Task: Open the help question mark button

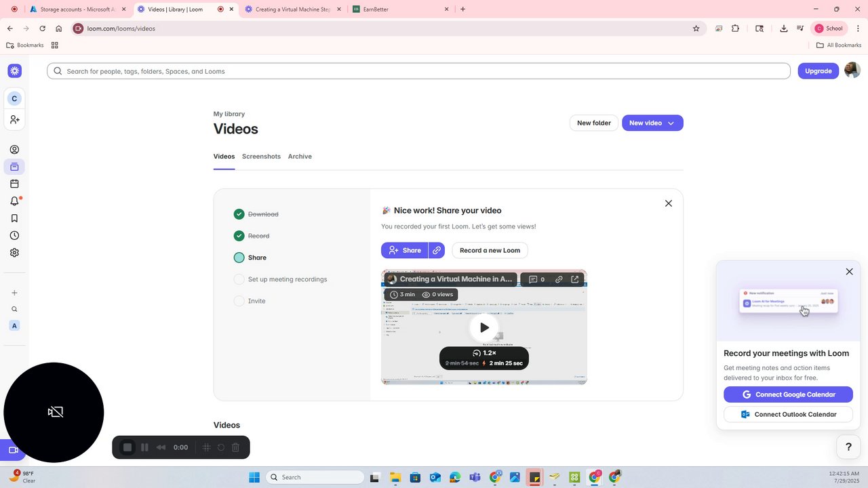Action: [848, 447]
